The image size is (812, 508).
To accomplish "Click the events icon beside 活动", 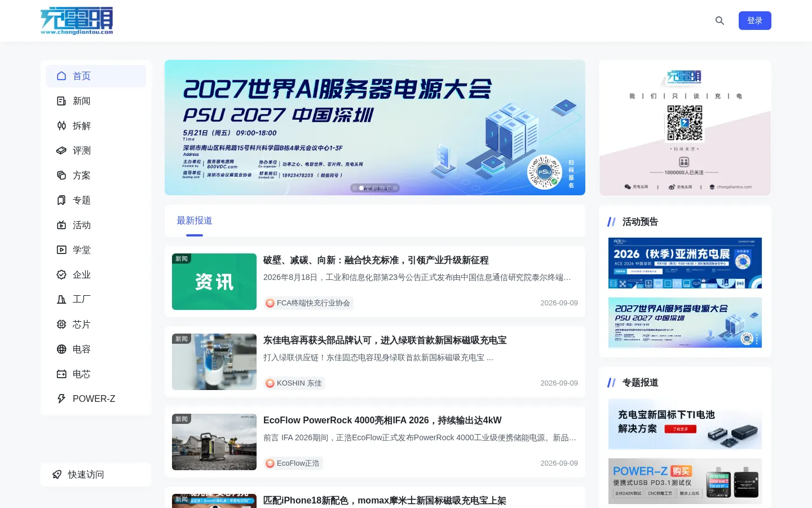I will [61, 225].
